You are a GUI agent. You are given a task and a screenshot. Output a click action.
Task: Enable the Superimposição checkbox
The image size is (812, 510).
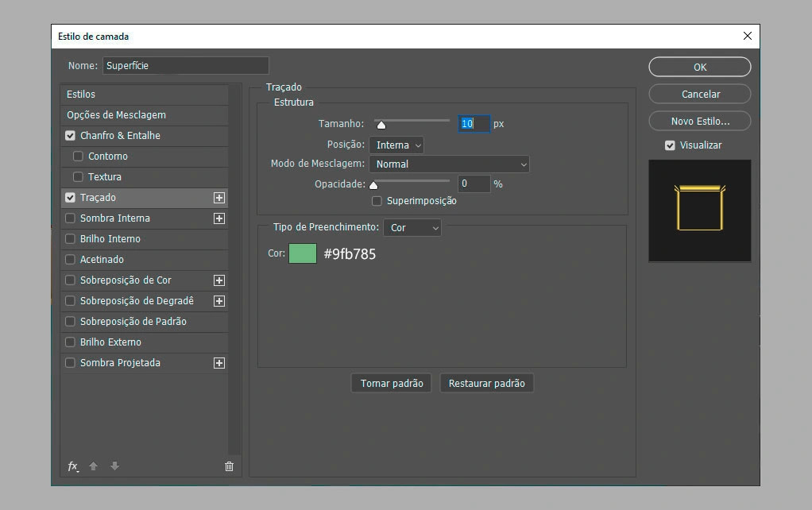click(377, 201)
